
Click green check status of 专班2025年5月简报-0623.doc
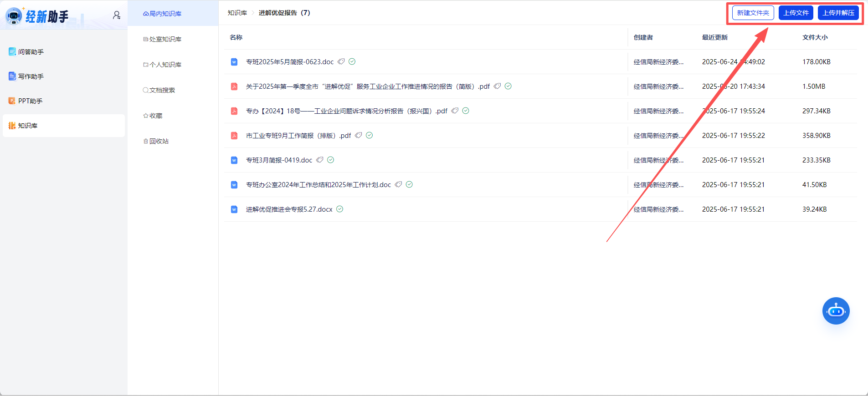pos(352,61)
